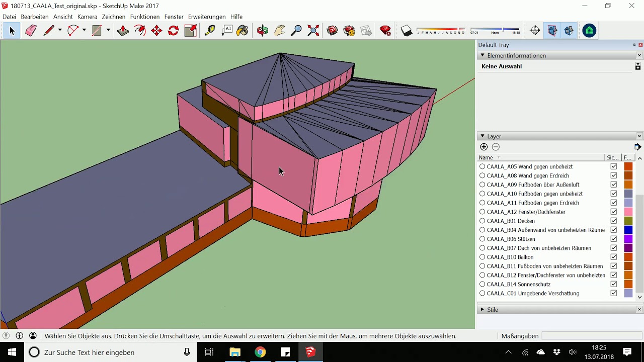Click the Maßangaben input field
644x362 pixels.
[x=592, y=336]
